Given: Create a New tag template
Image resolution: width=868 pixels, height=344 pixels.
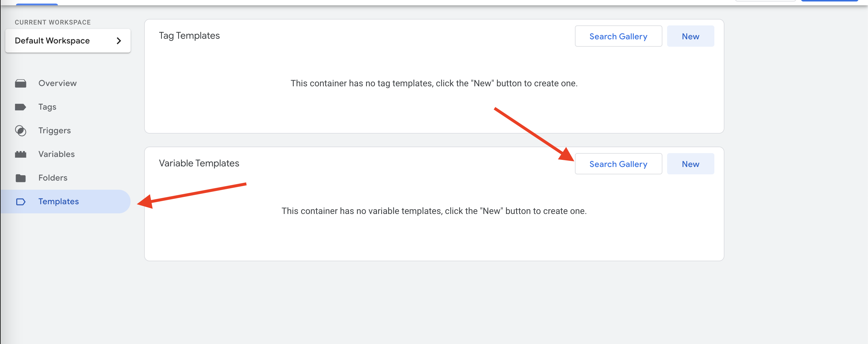Looking at the screenshot, I should coord(690,36).
